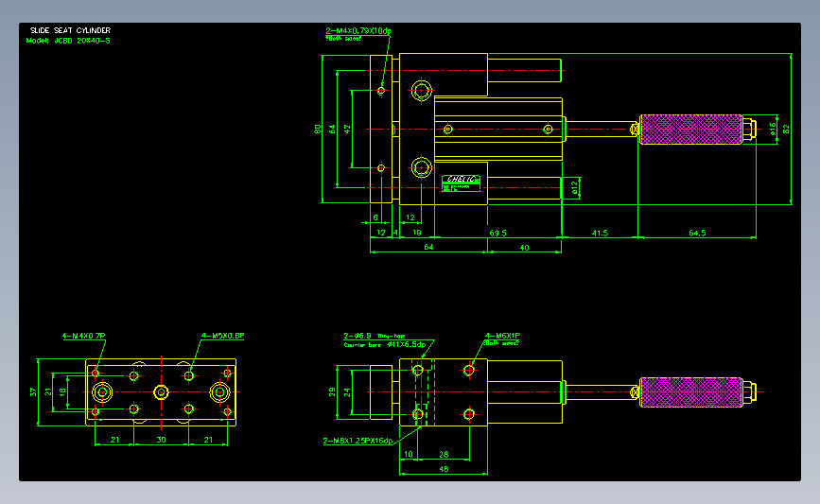Pick the "48" width dimension
Screen dimensions: 820x504
point(444,469)
